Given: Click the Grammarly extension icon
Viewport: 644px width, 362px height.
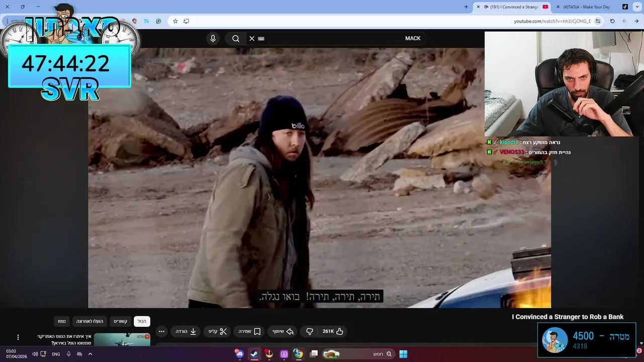Looking at the screenshot, I should coord(158,21).
